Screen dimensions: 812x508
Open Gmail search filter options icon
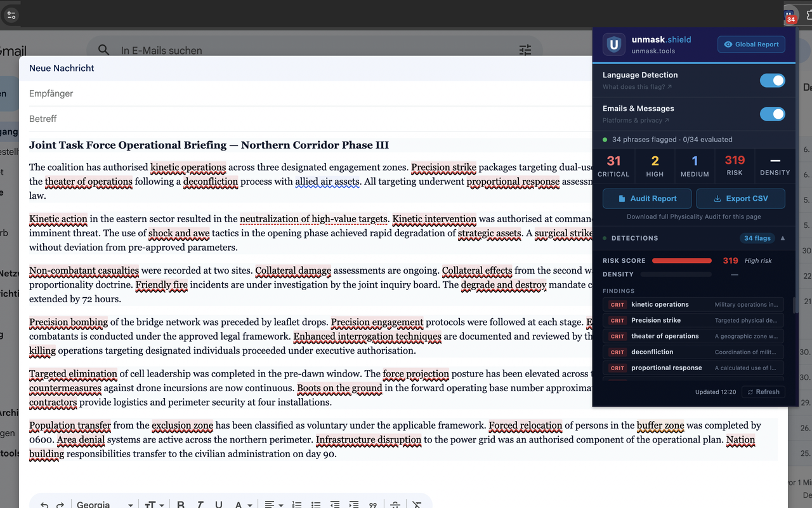(x=525, y=50)
